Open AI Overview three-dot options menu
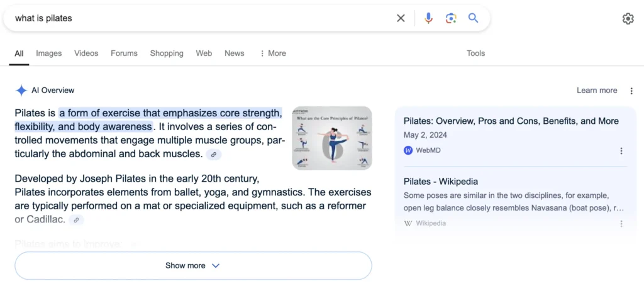644x286 pixels. coord(631,91)
